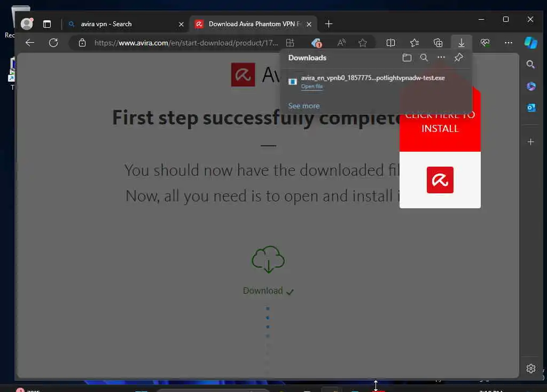Screen dimensions: 547x392
Task: Click the Avira logo in the page header
Action: 243,75
